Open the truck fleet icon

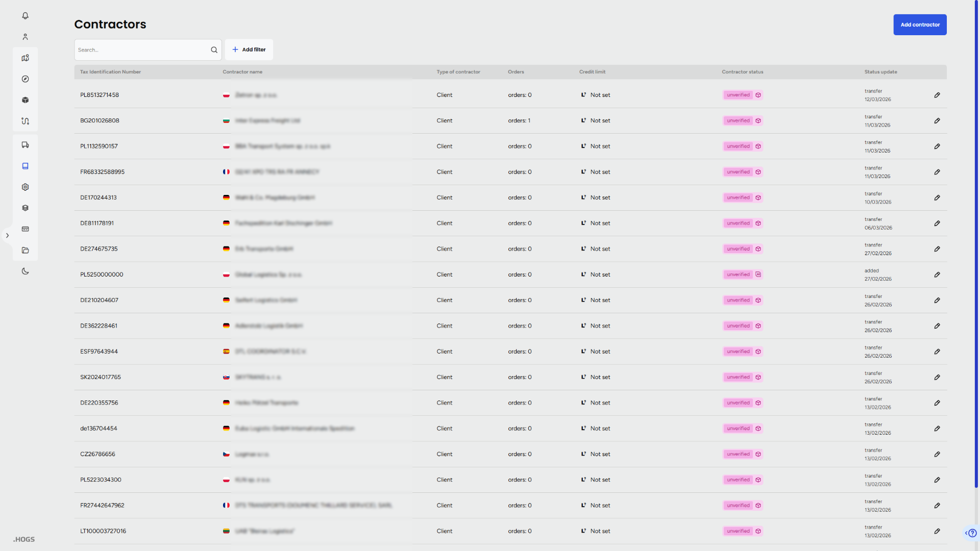click(x=25, y=145)
